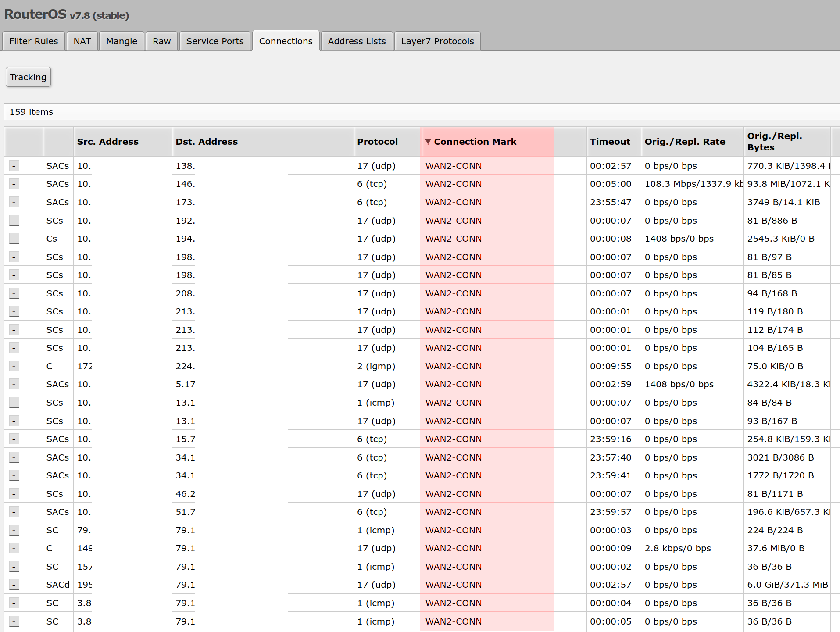This screenshot has height=632, width=840.
Task: Remove the udp connection to 46.2
Action: (14, 494)
